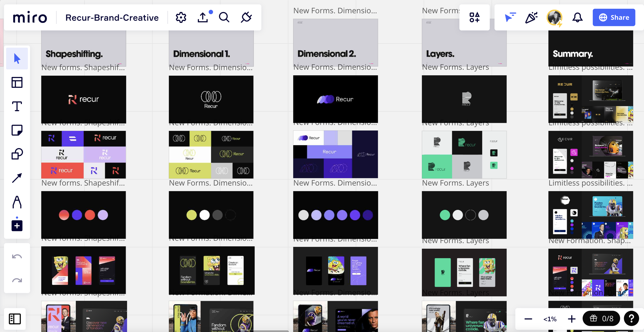Open the Templates tool in sidebar
644x332 pixels.
tap(17, 82)
